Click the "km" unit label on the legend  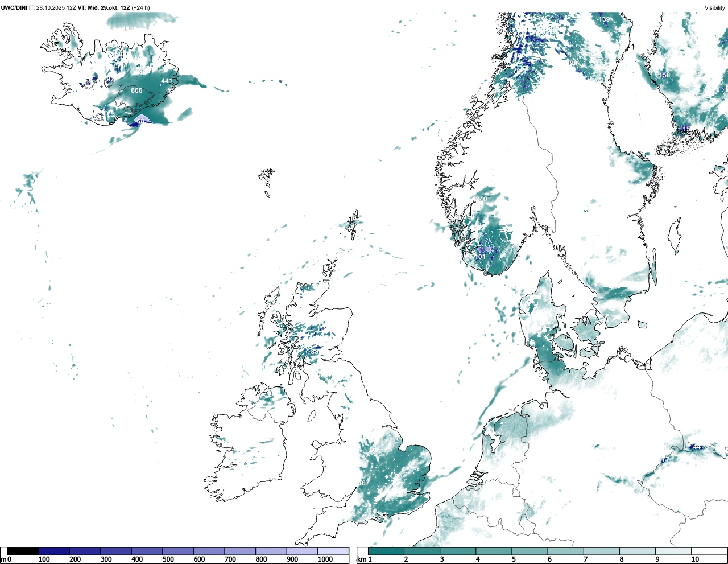tap(361, 559)
